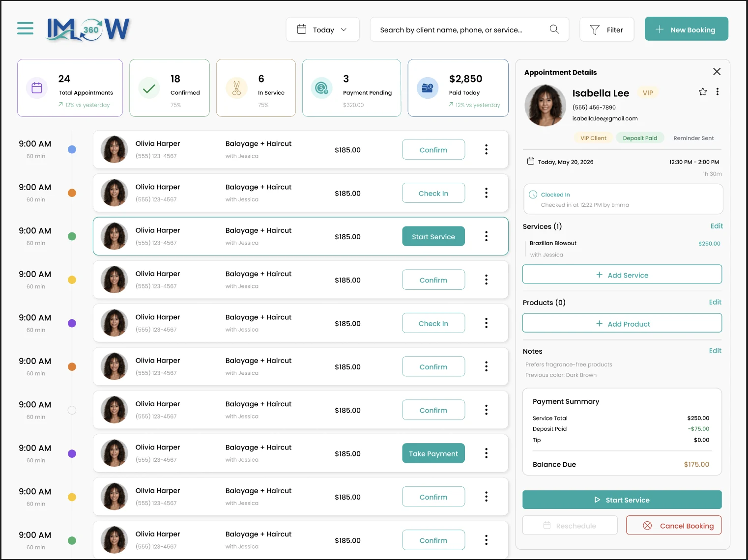Select the In Service stat card
This screenshot has height=560, width=748.
(256, 88)
